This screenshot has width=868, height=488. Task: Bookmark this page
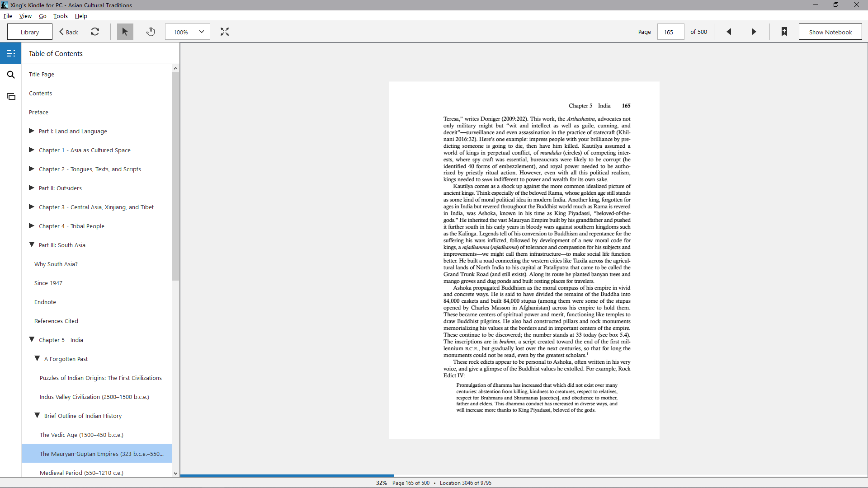[x=784, y=32]
